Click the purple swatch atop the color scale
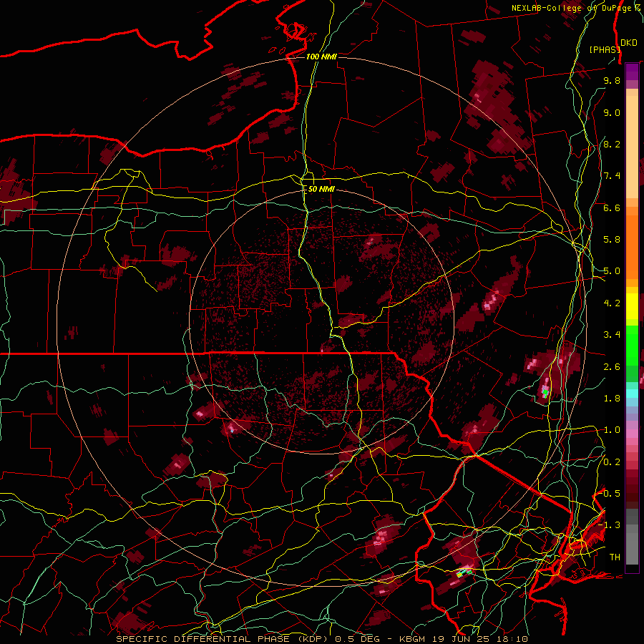 point(632,72)
